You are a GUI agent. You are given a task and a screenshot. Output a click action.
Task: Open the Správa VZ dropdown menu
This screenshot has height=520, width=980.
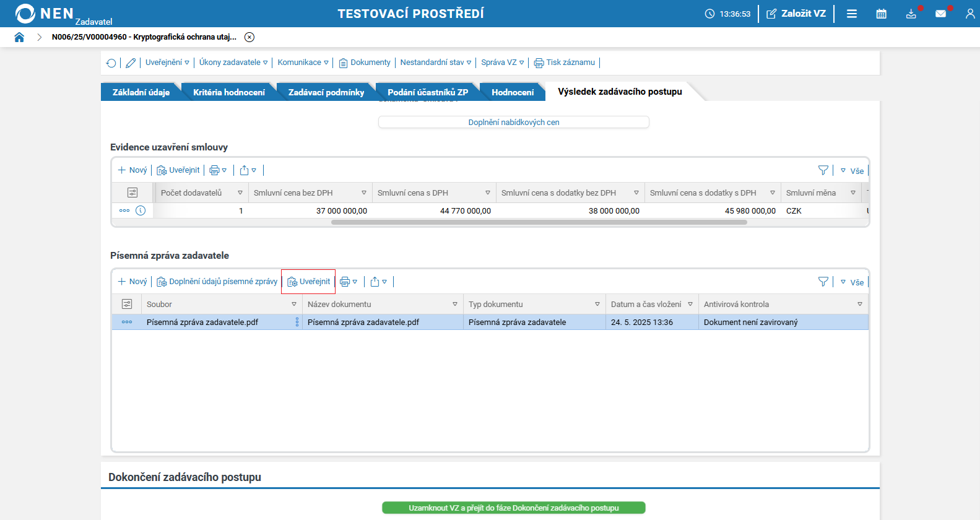pyautogui.click(x=502, y=63)
